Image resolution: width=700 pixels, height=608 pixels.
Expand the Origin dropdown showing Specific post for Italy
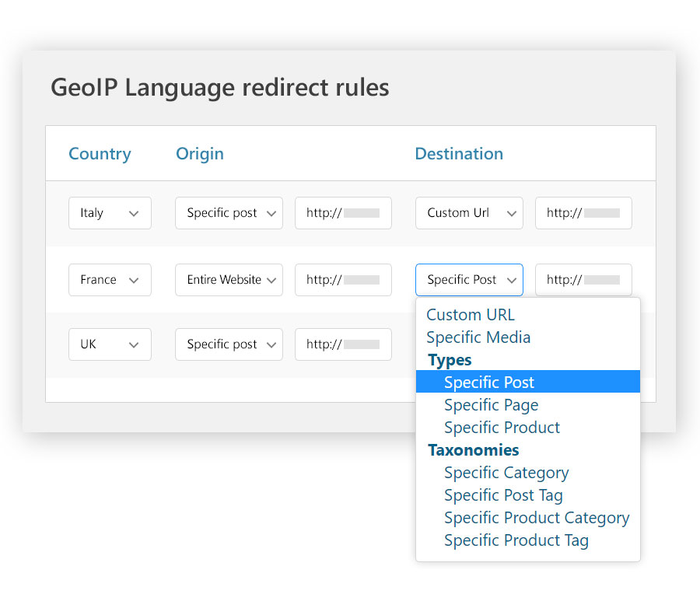click(229, 212)
